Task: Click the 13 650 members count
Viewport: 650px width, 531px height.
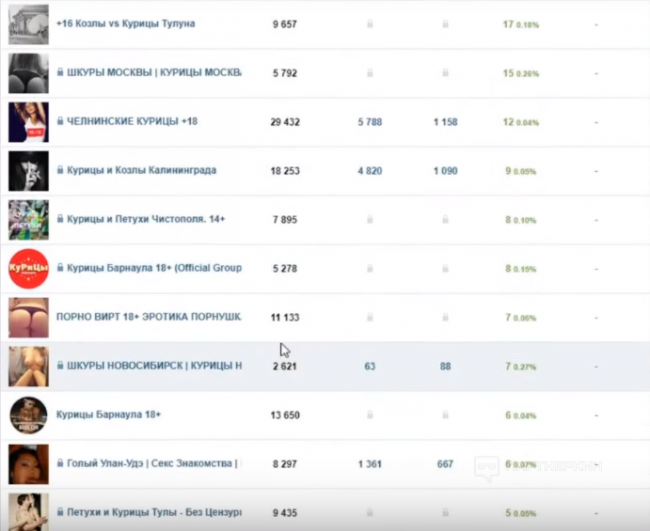Action: coord(285,414)
